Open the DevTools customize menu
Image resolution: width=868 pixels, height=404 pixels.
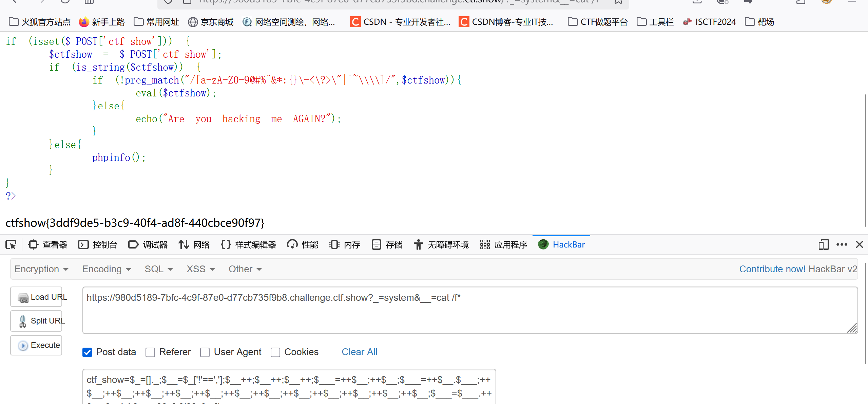point(842,244)
